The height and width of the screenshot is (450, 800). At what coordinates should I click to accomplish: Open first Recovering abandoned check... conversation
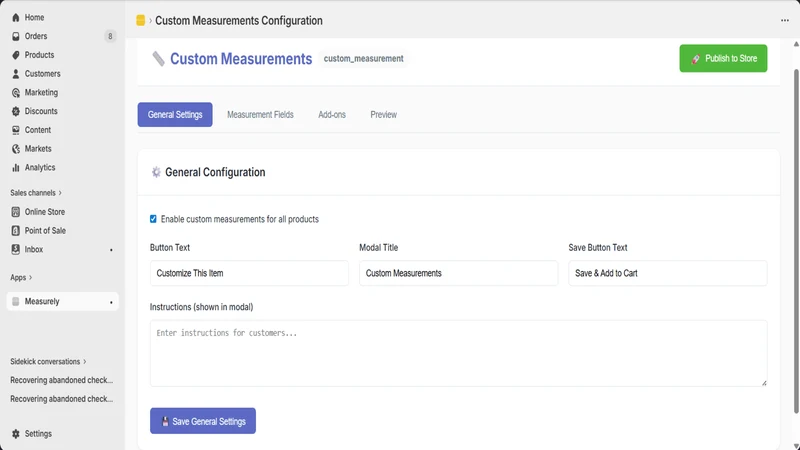(x=62, y=380)
